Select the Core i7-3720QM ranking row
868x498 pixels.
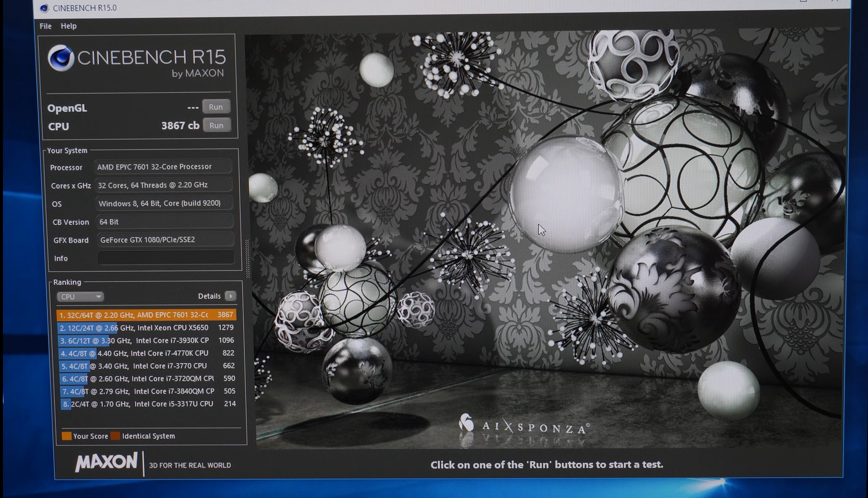(148, 379)
